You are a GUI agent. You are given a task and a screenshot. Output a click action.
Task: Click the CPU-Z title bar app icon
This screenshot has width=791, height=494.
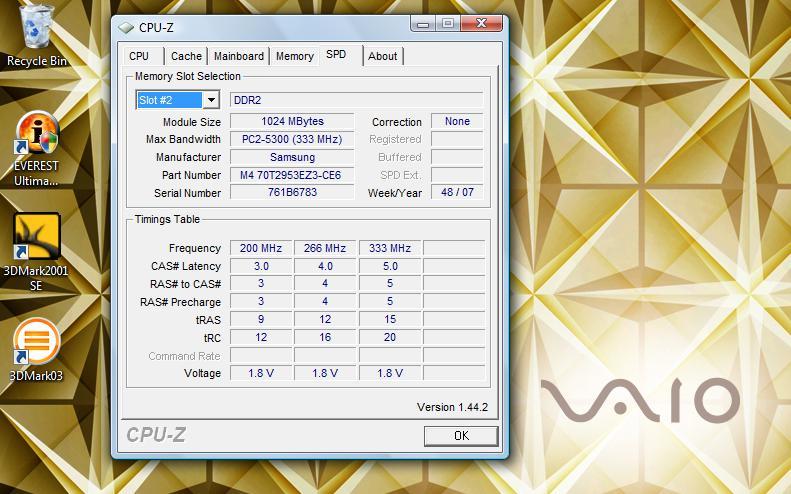point(126,28)
